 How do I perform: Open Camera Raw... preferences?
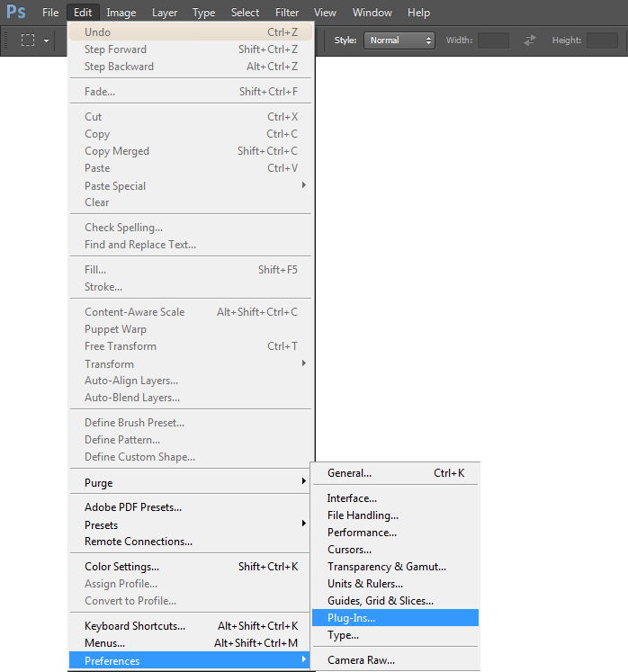[395, 660]
